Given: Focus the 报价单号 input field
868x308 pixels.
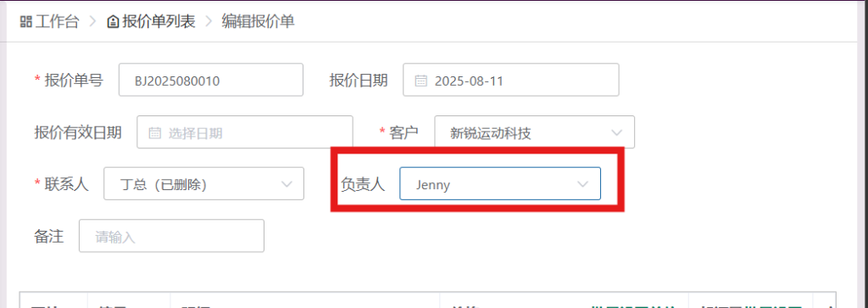Looking at the screenshot, I should (211, 80).
